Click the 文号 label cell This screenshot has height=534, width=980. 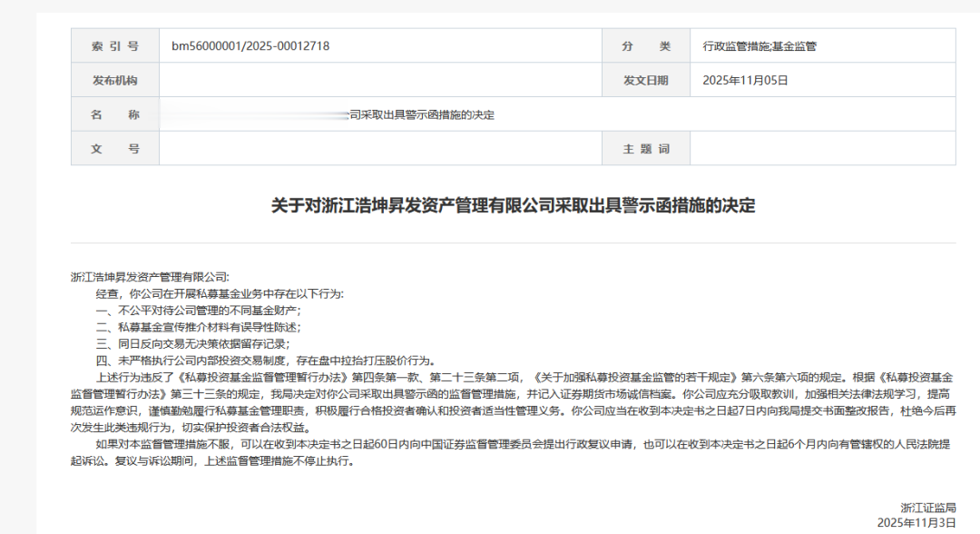[x=115, y=149]
